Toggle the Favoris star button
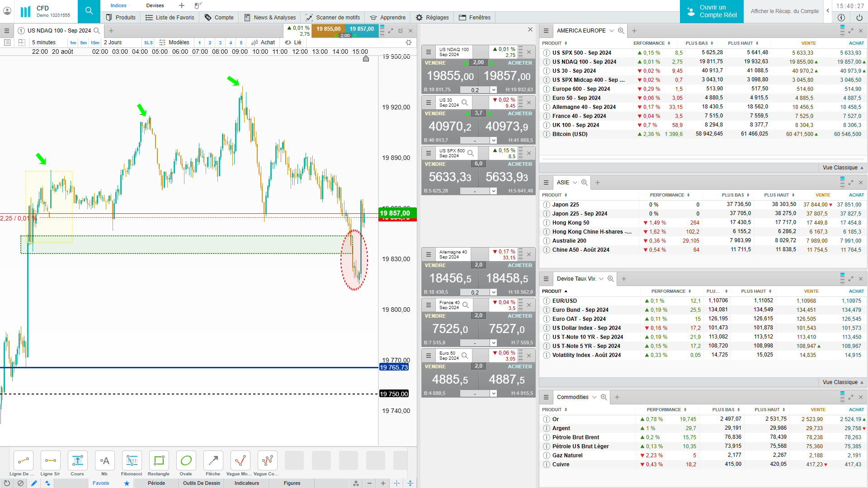The height and width of the screenshot is (488, 868). pos(127,483)
